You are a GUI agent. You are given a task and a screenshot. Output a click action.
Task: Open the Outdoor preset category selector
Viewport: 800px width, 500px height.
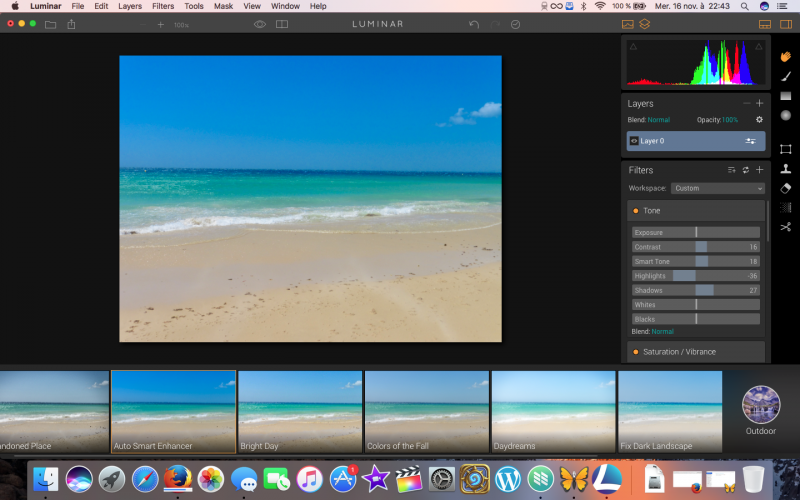pos(761,410)
